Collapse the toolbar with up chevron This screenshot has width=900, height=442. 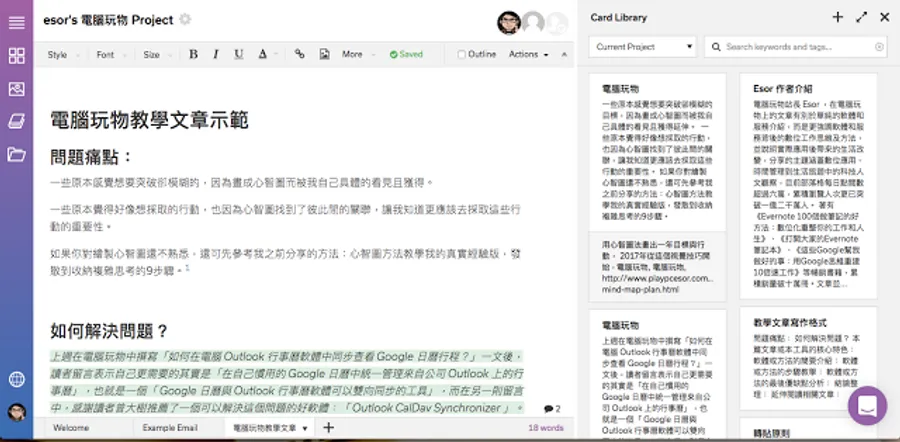click(x=564, y=55)
